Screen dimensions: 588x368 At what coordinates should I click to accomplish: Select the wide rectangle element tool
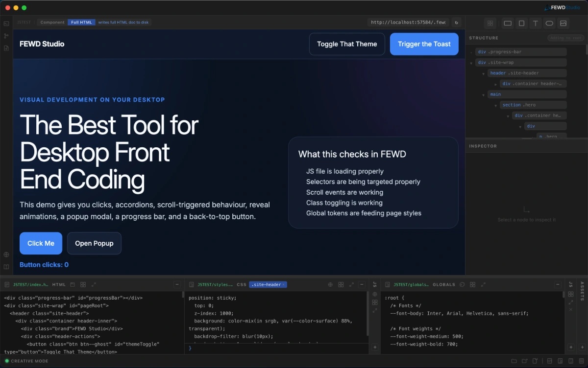508,23
